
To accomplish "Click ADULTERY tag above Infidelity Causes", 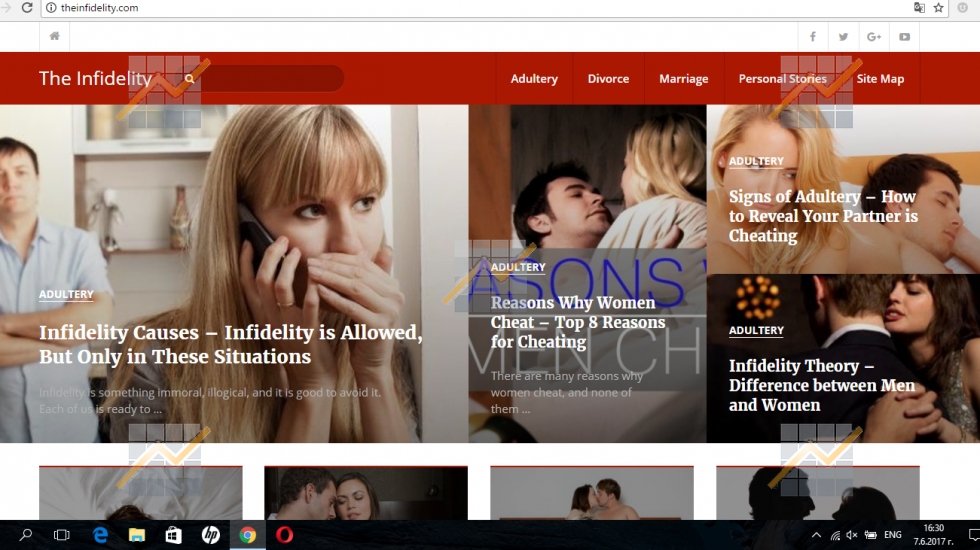I will [x=66, y=294].
